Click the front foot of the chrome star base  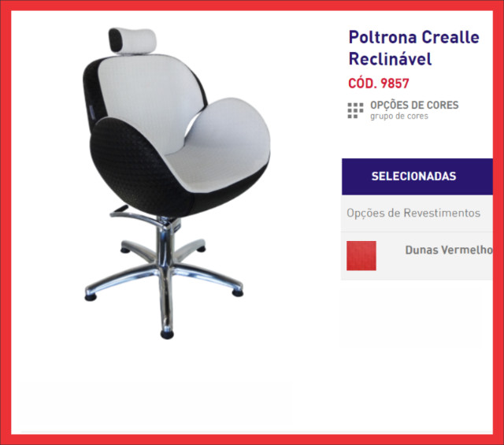[167, 335]
